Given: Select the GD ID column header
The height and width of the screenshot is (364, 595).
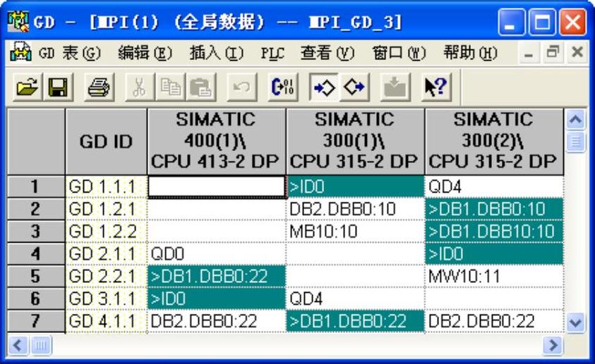Looking at the screenshot, I should [106, 142].
